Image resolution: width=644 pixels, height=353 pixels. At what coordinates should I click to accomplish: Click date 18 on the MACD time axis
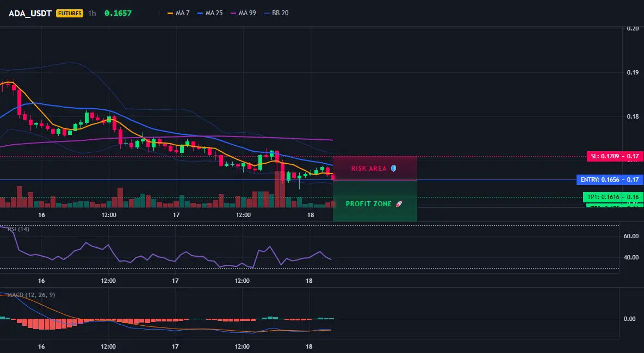pos(309,346)
